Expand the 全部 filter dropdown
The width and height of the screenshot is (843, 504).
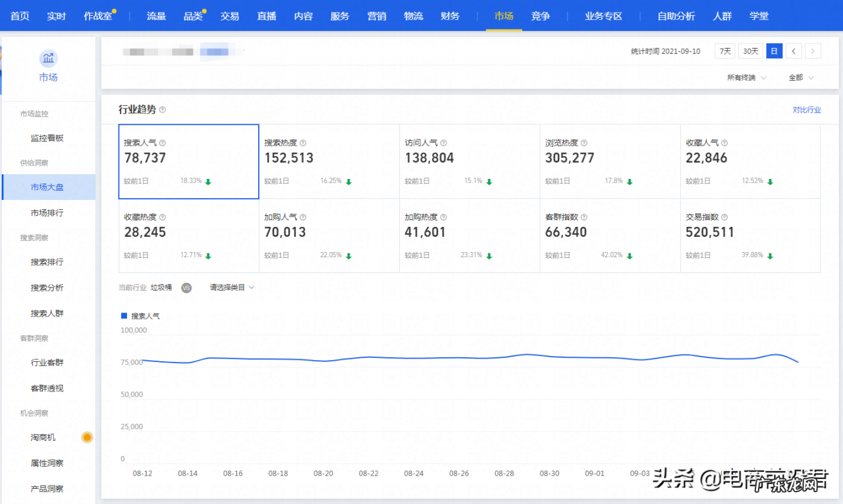pyautogui.click(x=802, y=78)
